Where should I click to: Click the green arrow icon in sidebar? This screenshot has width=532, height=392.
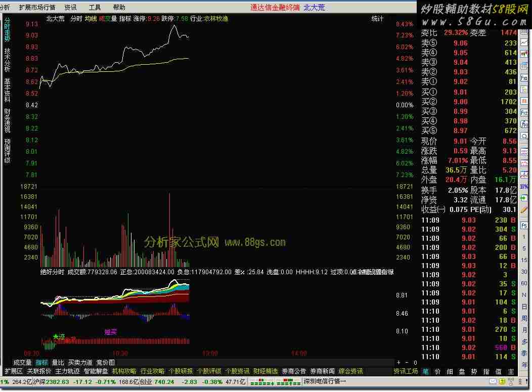[524, 198]
